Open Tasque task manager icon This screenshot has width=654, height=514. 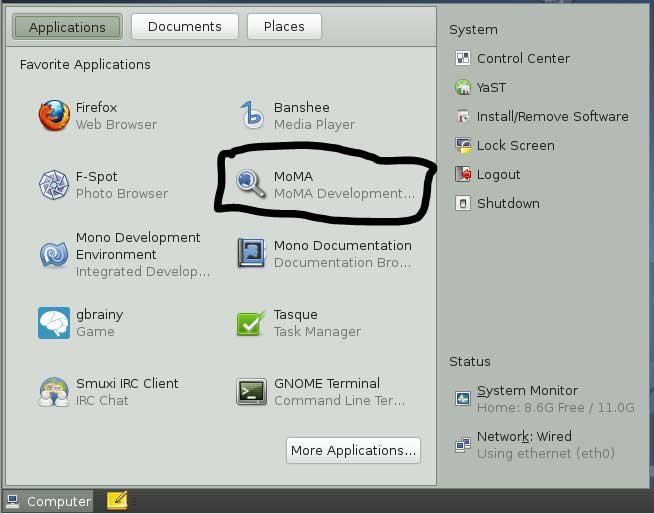(x=251, y=323)
